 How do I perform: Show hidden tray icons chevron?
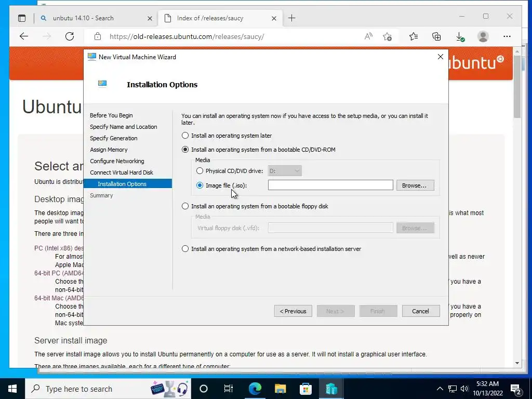(x=440, y=389)
